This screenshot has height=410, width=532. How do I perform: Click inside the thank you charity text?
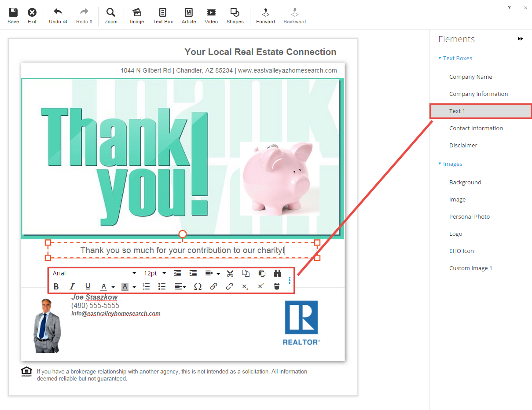pyautogui.click(x=183, y=250)
